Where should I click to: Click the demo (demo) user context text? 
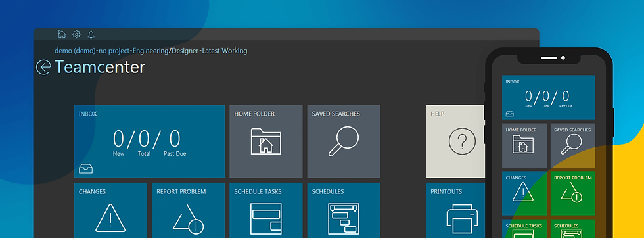(76, 51)
